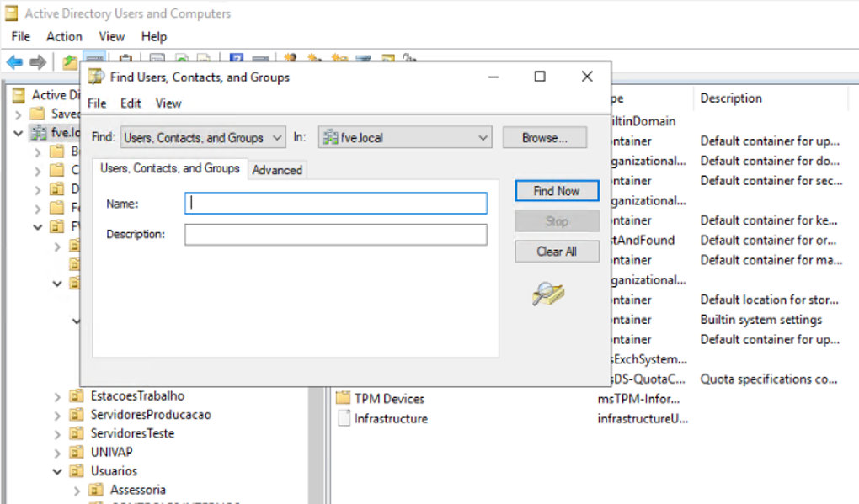Viewport: 859px width, 504px height.
Task: Select the ServidoresTeste tree item
Action: pos(132,433)
